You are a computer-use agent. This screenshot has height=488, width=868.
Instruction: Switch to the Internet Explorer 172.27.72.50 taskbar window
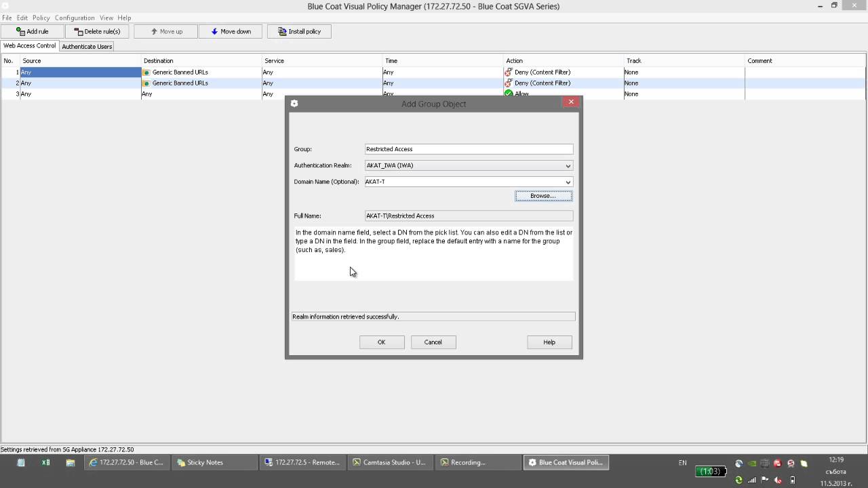click(x=127, y=463)
